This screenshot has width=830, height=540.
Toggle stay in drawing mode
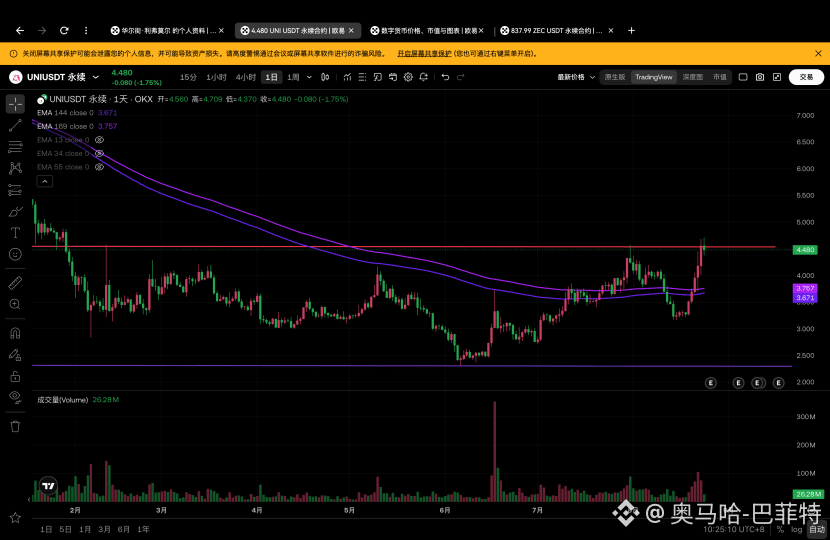pyautogui.click(x=15, y=355)
